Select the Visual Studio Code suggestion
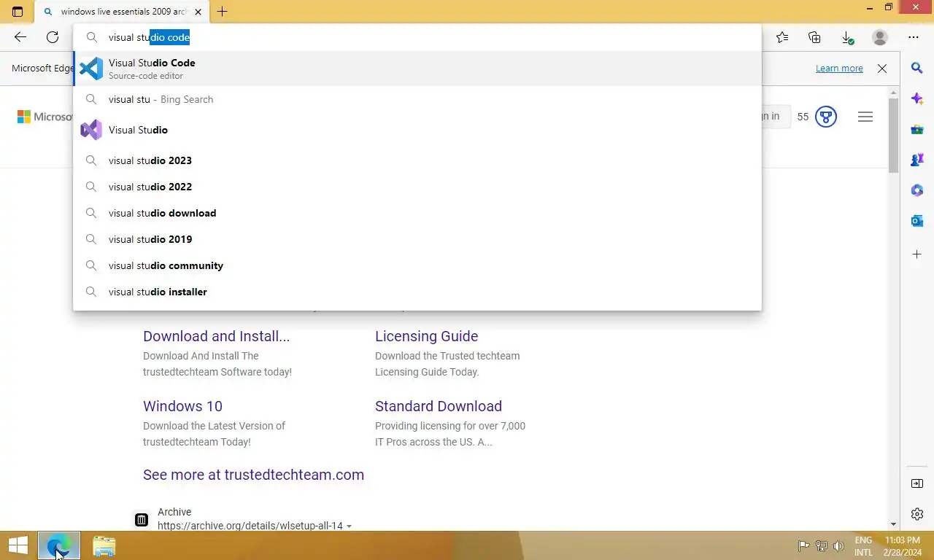 [x=417, y=69]
